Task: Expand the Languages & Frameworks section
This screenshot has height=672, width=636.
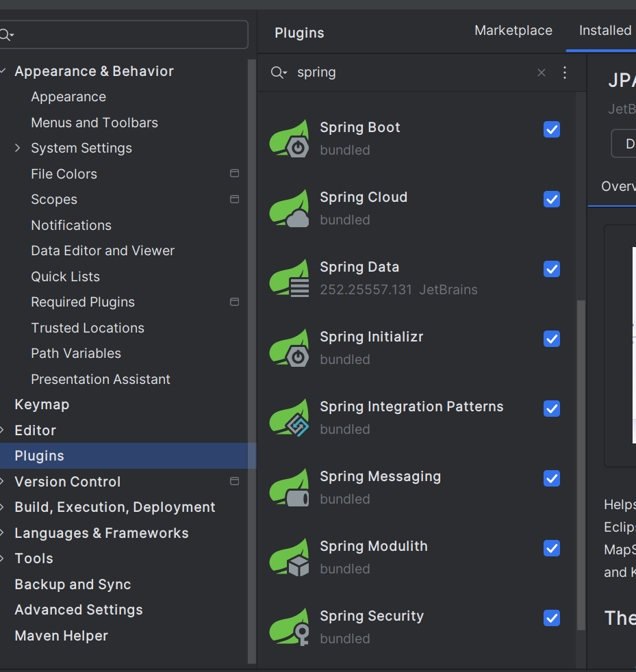Action: [3, 533]
